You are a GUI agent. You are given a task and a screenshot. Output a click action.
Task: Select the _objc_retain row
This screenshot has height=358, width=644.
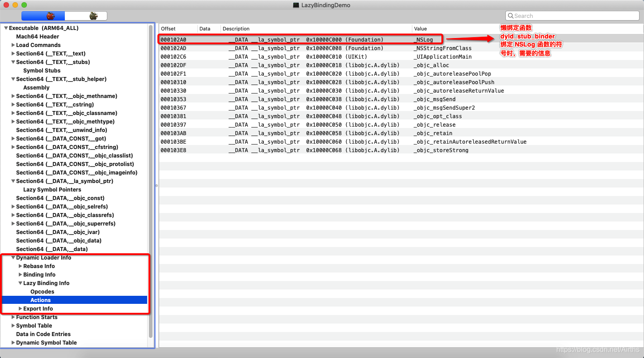click(x=401, y=133)
